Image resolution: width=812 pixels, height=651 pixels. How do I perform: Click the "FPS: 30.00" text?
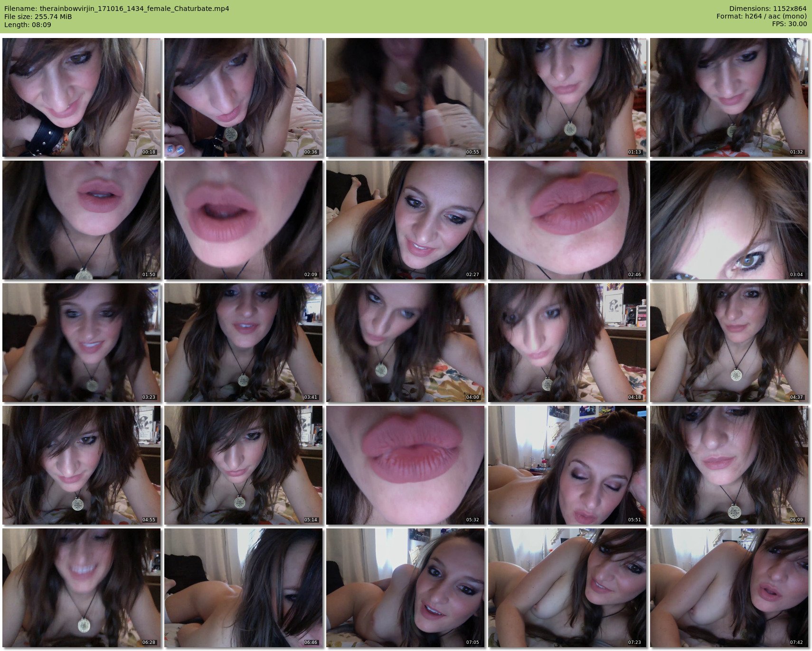789,24
